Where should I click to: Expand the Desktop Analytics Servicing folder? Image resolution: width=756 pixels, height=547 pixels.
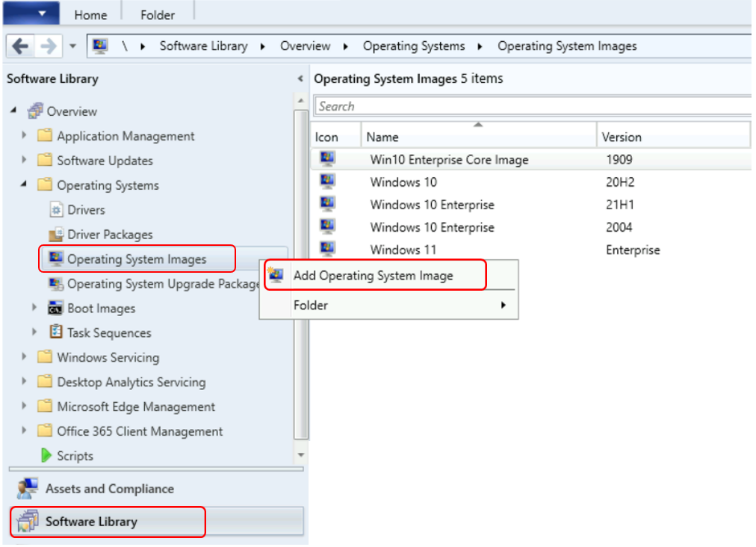pos(24,381)
